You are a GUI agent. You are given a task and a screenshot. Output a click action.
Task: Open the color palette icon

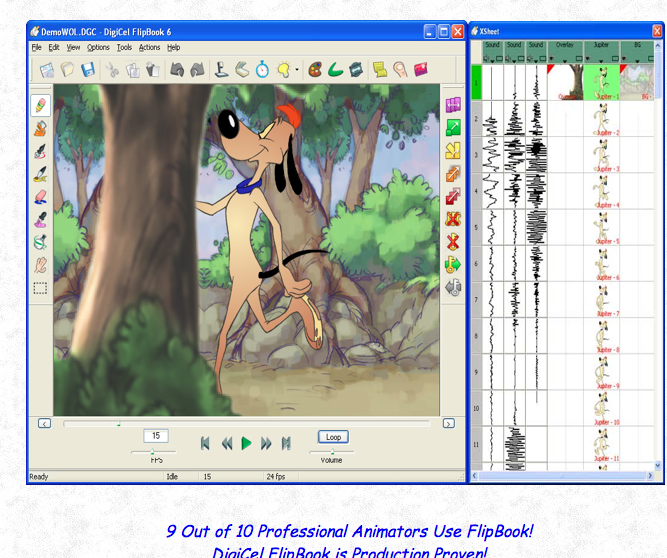click(315, 69)
